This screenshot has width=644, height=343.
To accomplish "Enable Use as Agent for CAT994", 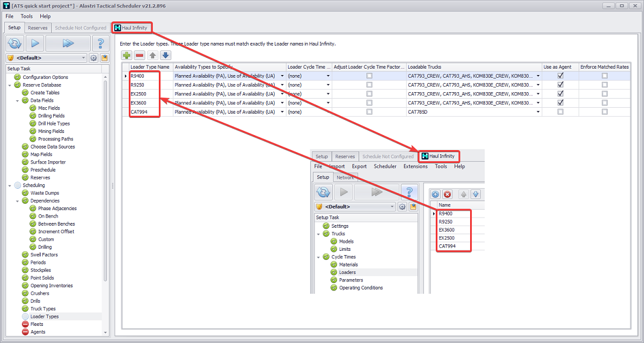I will (x=560, y=112).
